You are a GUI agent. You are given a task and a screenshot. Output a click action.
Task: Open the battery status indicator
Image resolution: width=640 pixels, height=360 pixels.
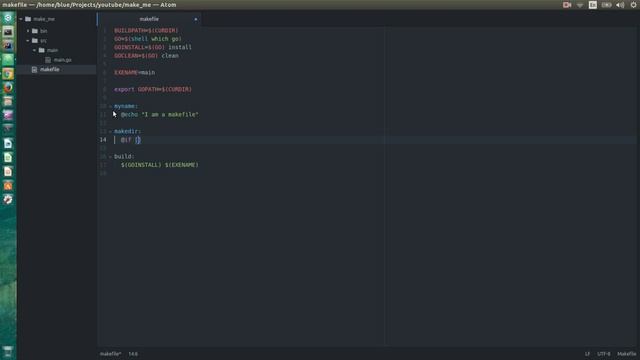pyautogui.click(x=607, y=5)
